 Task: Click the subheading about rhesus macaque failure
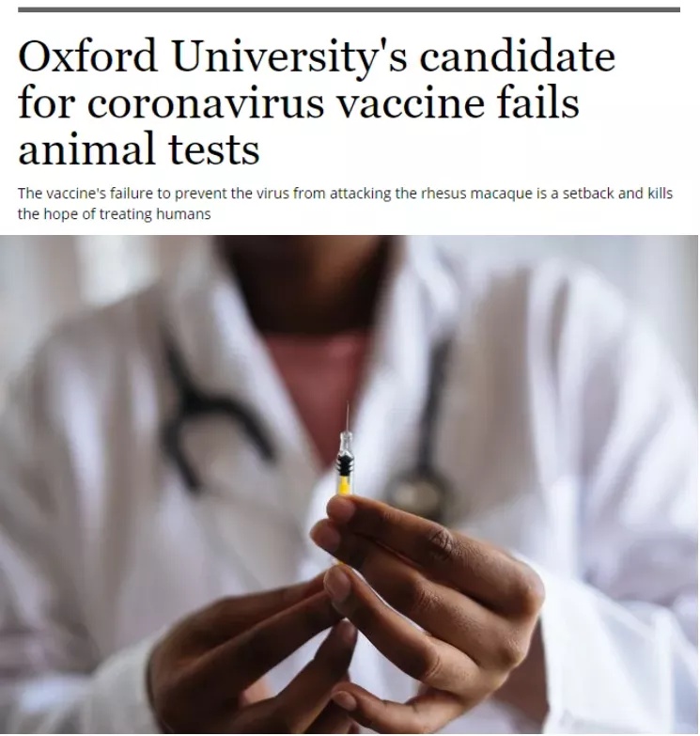(x=345, y=203)
